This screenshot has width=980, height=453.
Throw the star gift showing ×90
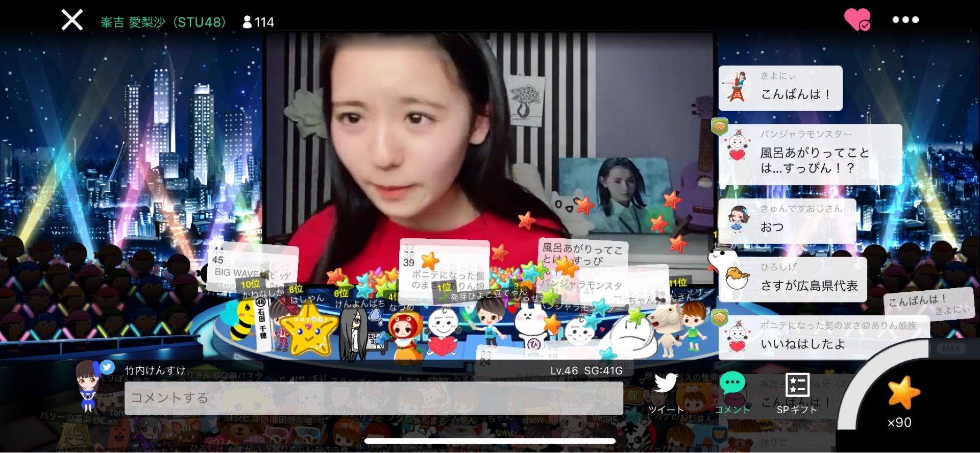902,401
